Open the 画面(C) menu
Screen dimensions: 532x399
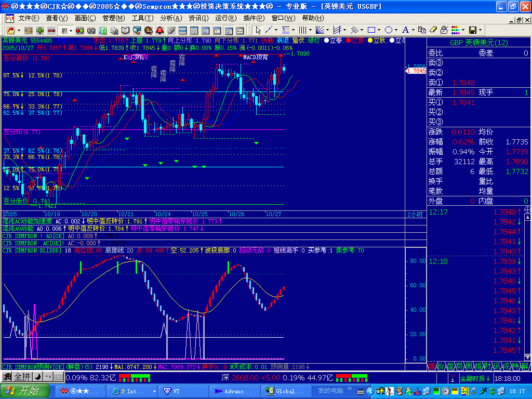(x=85, y=18)
